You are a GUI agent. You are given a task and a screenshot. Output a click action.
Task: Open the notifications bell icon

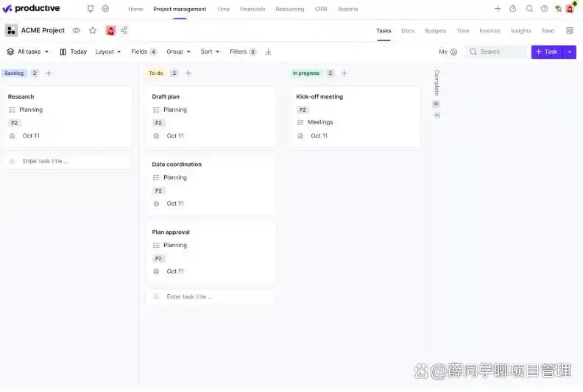click(x=91, y=9)
